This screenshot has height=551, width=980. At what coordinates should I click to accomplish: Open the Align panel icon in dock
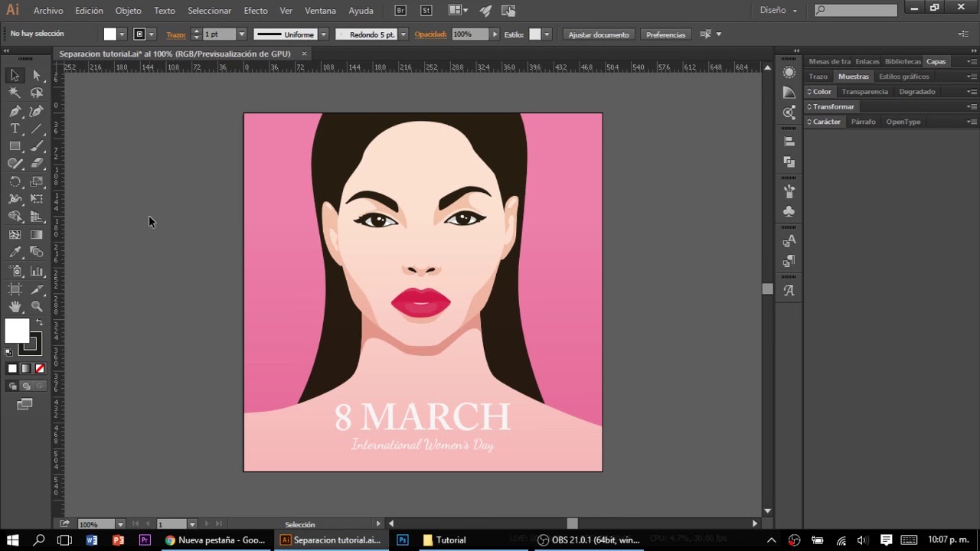pyautogui.click(x=789, y=142)
